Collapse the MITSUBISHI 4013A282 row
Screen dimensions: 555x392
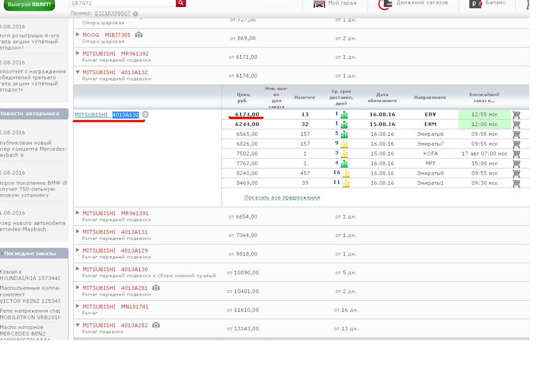77,325
